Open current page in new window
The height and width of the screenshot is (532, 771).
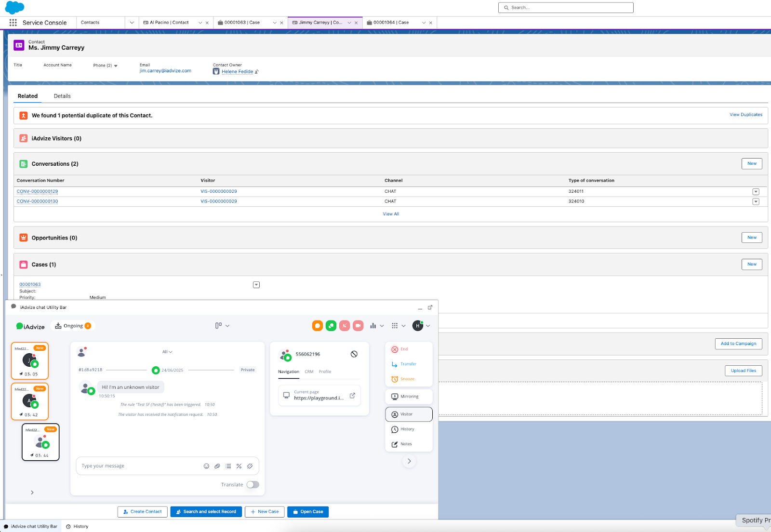352,396
